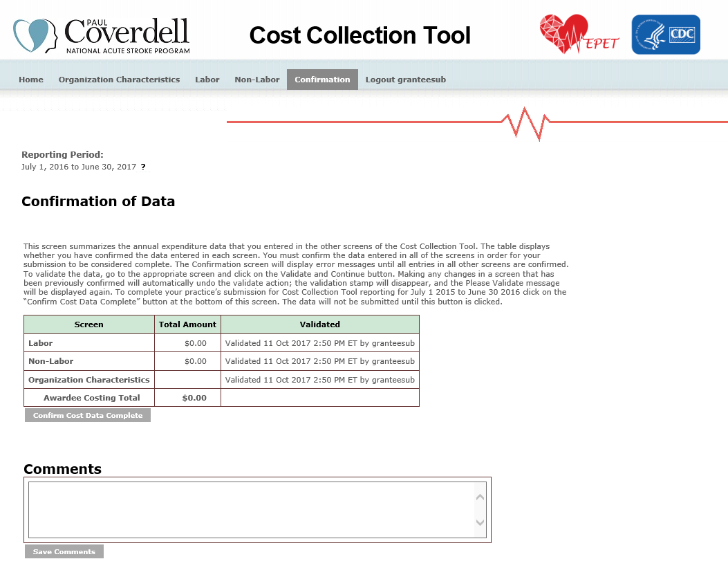Click the comments scrollbar down arrow
The height and width of the screenshot is (568, 728).
(x=480, y=522)
